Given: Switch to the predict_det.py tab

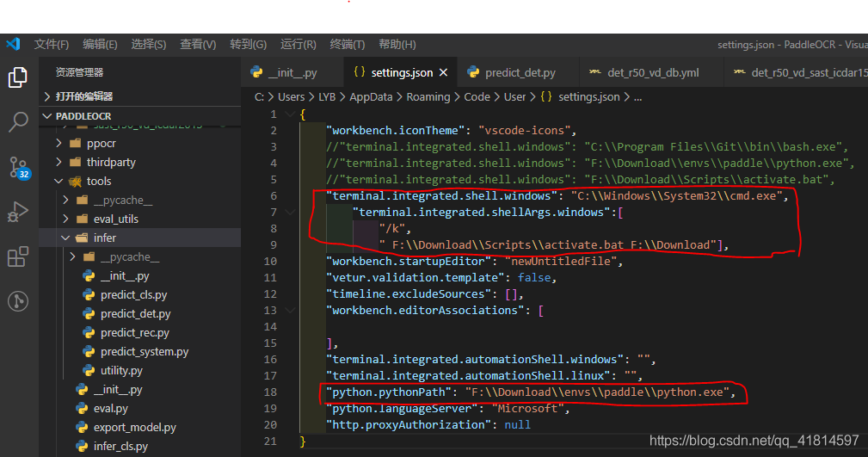Looking at the screenshot, I should tap(520, 73).
